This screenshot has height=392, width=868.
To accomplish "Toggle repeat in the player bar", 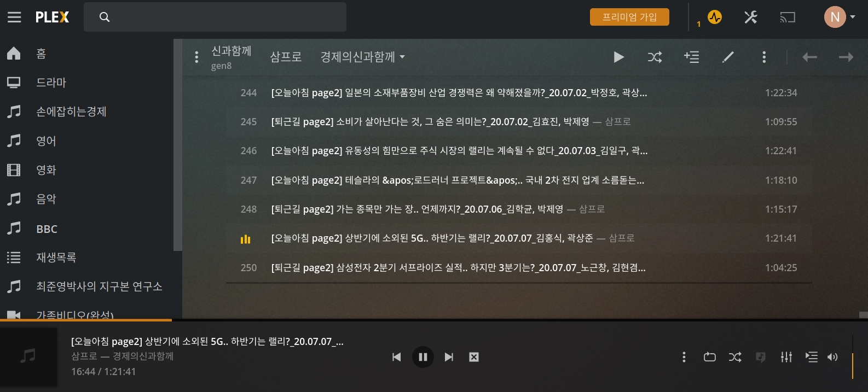I will click(709, 357).
